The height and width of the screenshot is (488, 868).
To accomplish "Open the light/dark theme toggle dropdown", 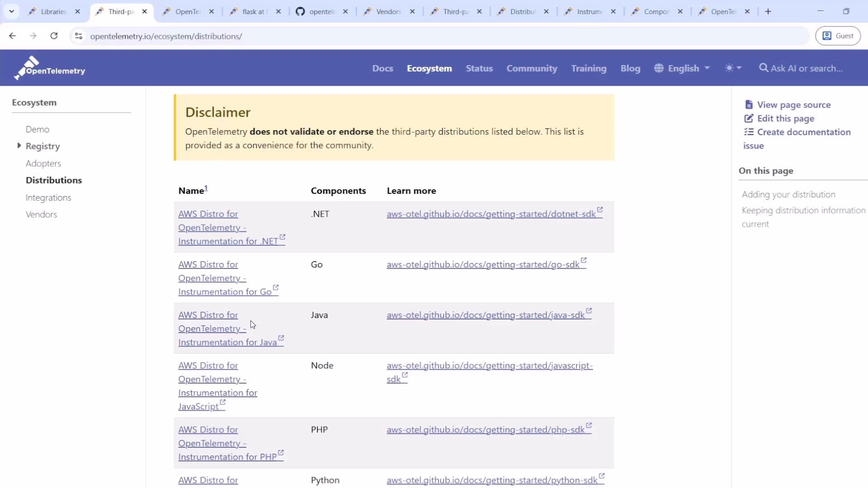I will 733,68.
